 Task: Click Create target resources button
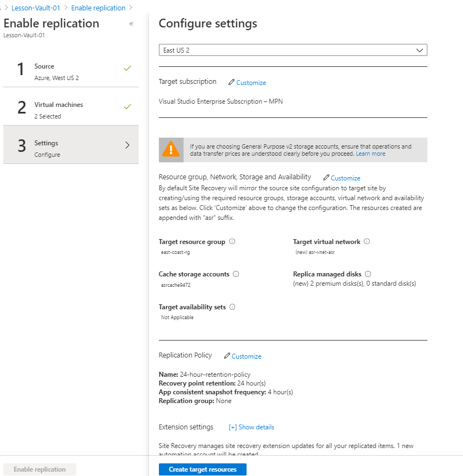(x=202, y=469)
